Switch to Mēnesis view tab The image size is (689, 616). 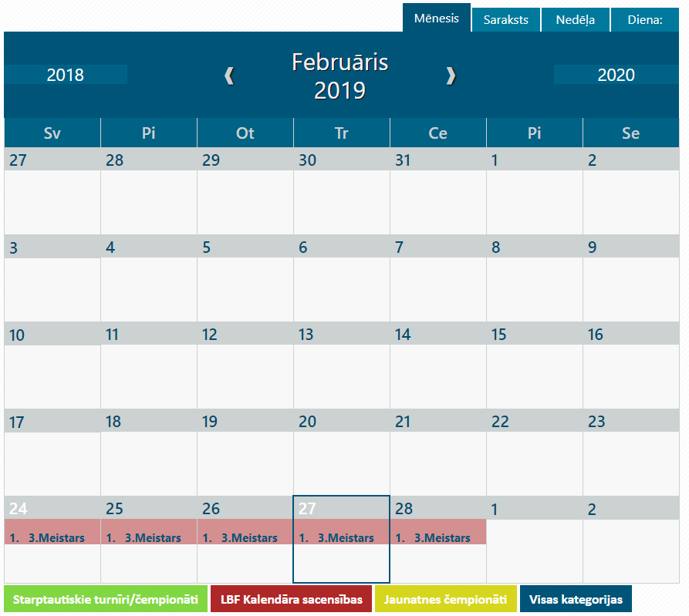(x=436, y=19)
